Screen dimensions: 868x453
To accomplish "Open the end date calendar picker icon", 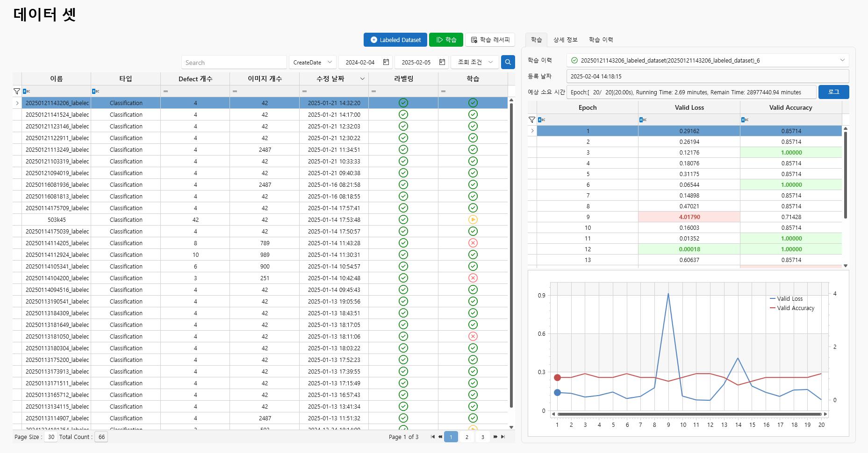I will pyautogui.click(x=442, y=62).
